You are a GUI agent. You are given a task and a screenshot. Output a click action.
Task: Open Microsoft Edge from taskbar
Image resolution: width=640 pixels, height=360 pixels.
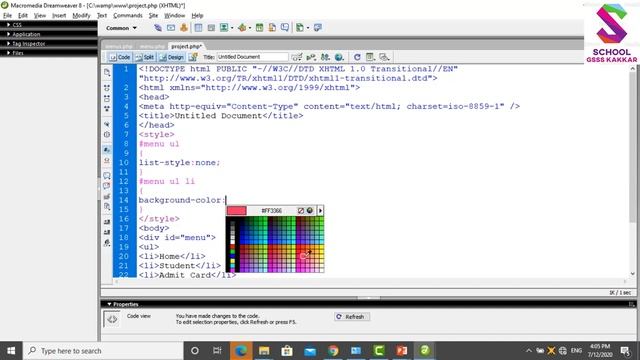coord(241,351)
